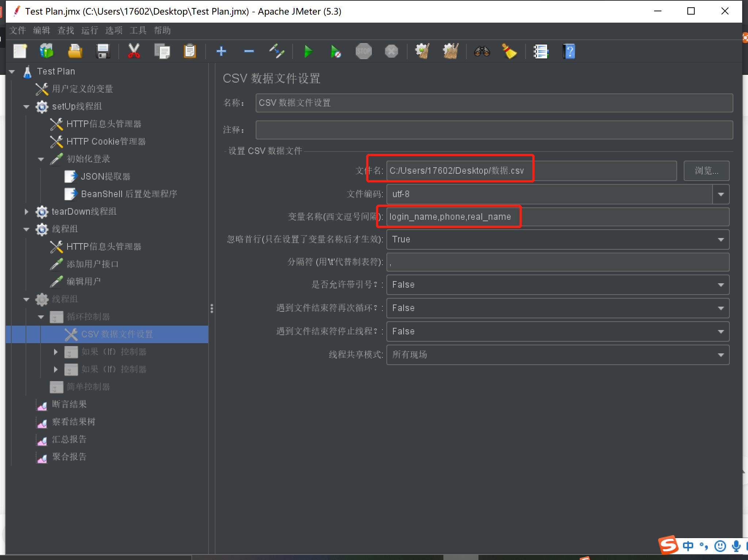
Task: Click the 文件名 file path field
Action: (x=532, y=170)
